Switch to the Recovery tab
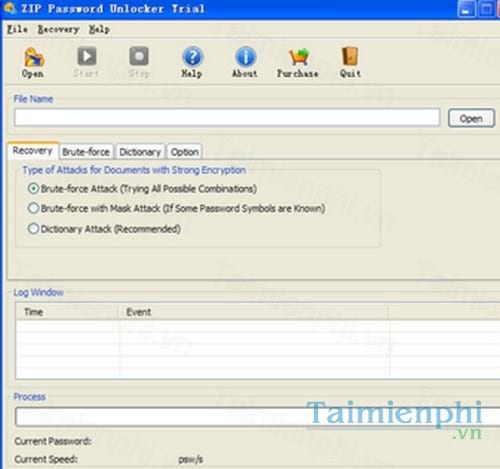The width and height of the screenshot is (500, 469). point(33,151)
